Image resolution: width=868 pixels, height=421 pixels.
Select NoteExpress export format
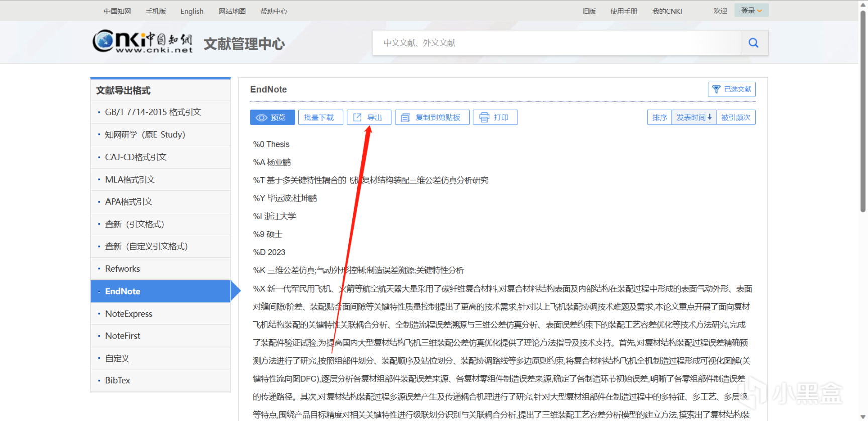tap(161, 314)
